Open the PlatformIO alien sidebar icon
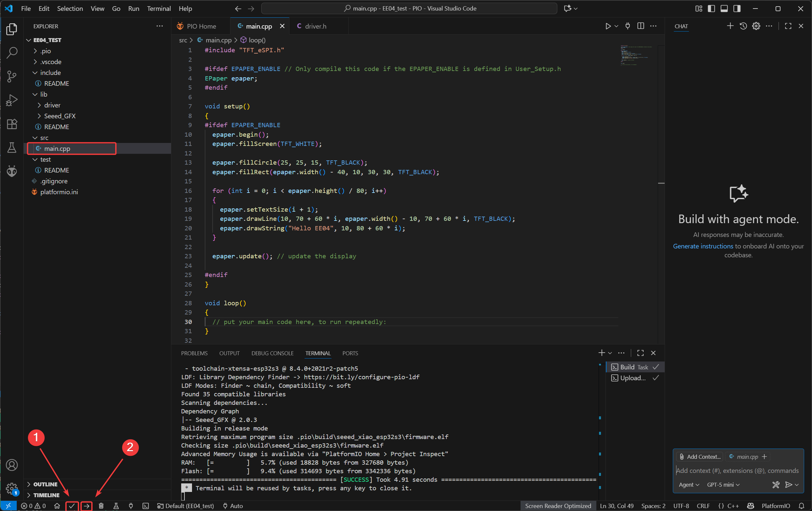812x511 pixels. (x=12, y=172)
